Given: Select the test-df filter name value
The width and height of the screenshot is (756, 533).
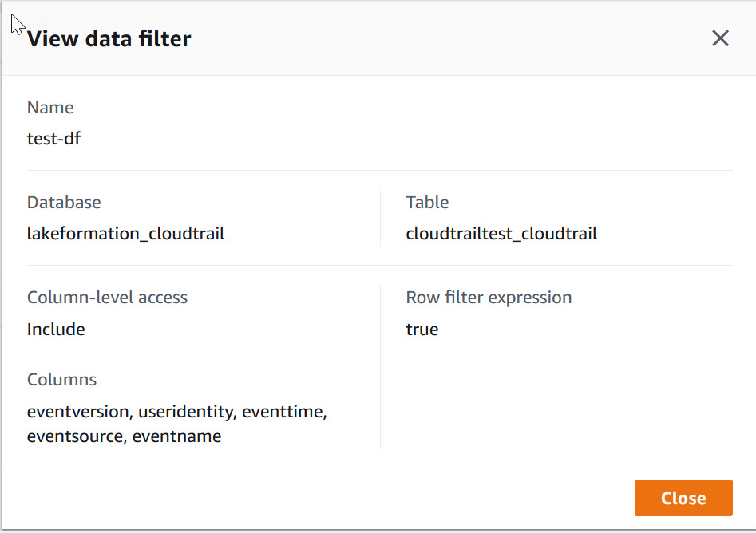Looking at the screenshot, I should [x=54, y=139].
